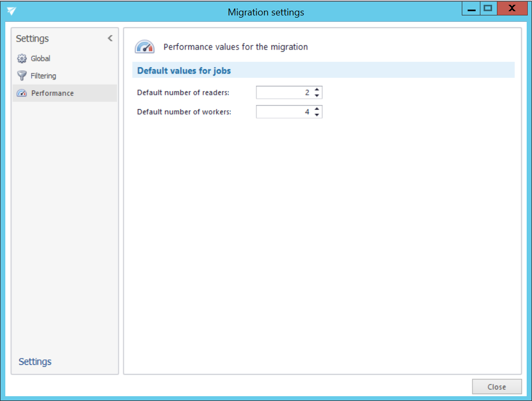Click the Global gear icon
This screenshot has height=401, width=532.
pos(21,59)
